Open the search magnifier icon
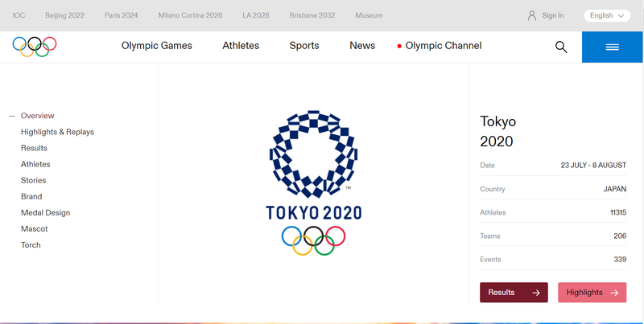This screenshot has width=644, height=324. point(561,47)
